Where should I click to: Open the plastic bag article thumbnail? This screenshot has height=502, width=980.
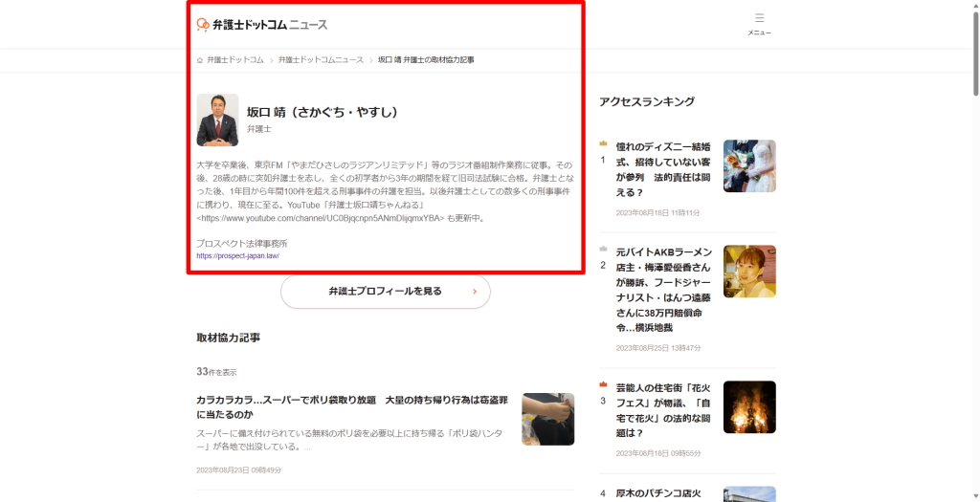pos(547,419)
